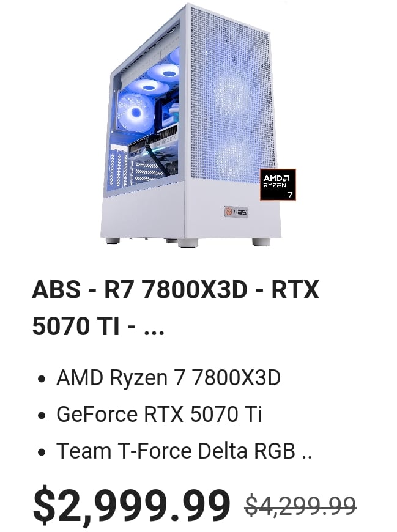Click the bullet dot beside GeForce RTX

coord(42,415)
